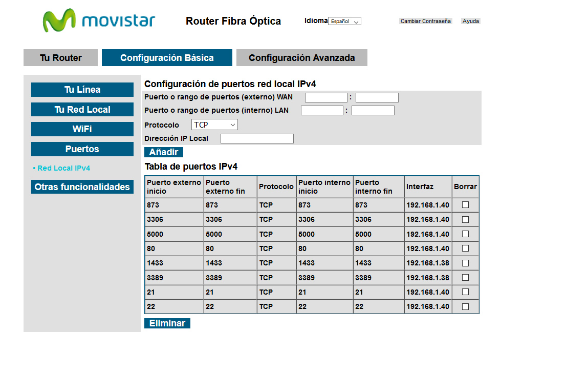Open the Ayuda help button
This screenshot has width=588, height=373.
click(x=470, y=22)
